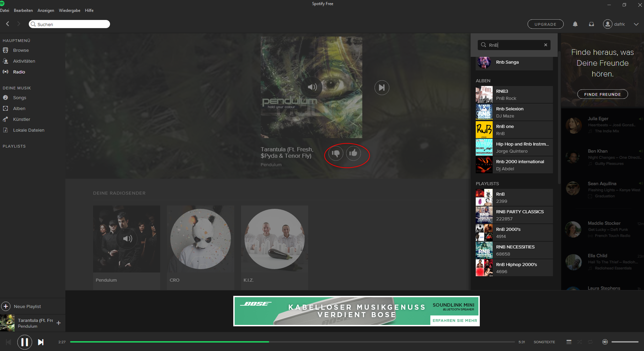Open the Bearbeiten menu
644x351 pixels.
(x=23, y=10)
